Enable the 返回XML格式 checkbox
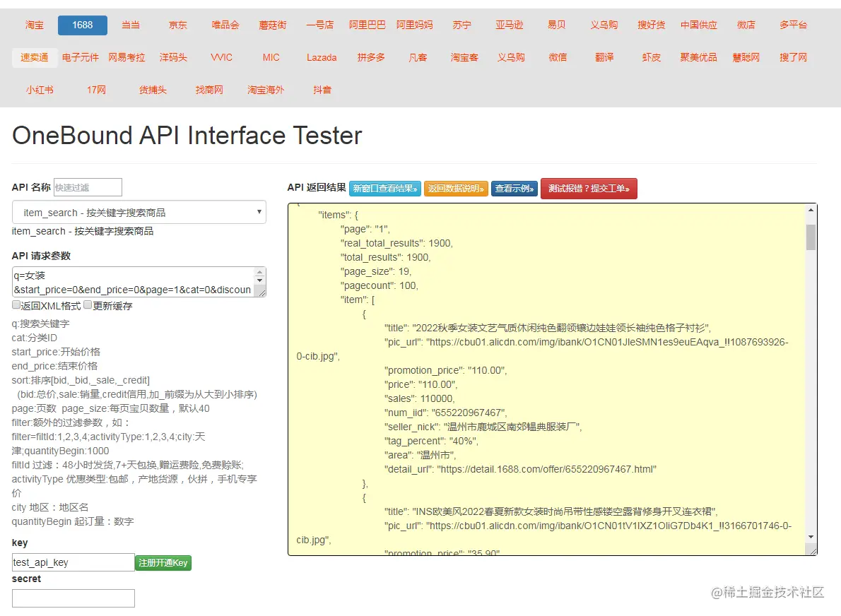 (16, 305)
